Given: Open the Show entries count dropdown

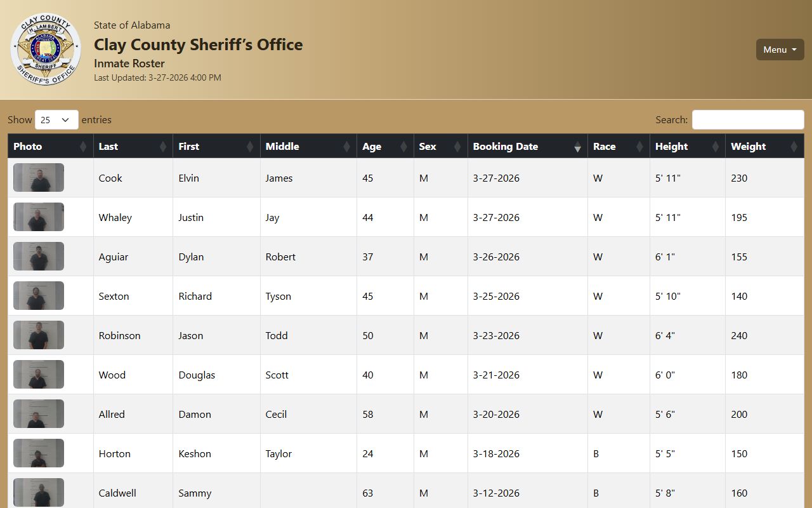Looking at the screenshot, I should pos(56,119).
